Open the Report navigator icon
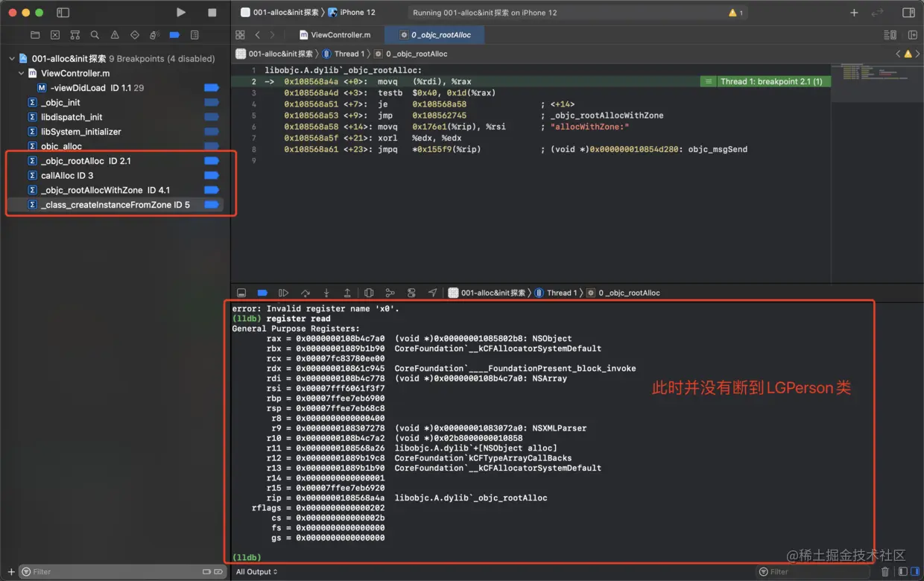 194,35
